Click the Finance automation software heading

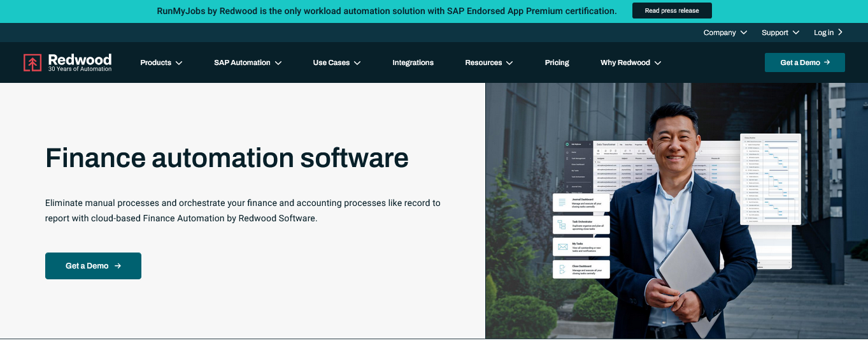pyautogui.click(x=227, y=157)
